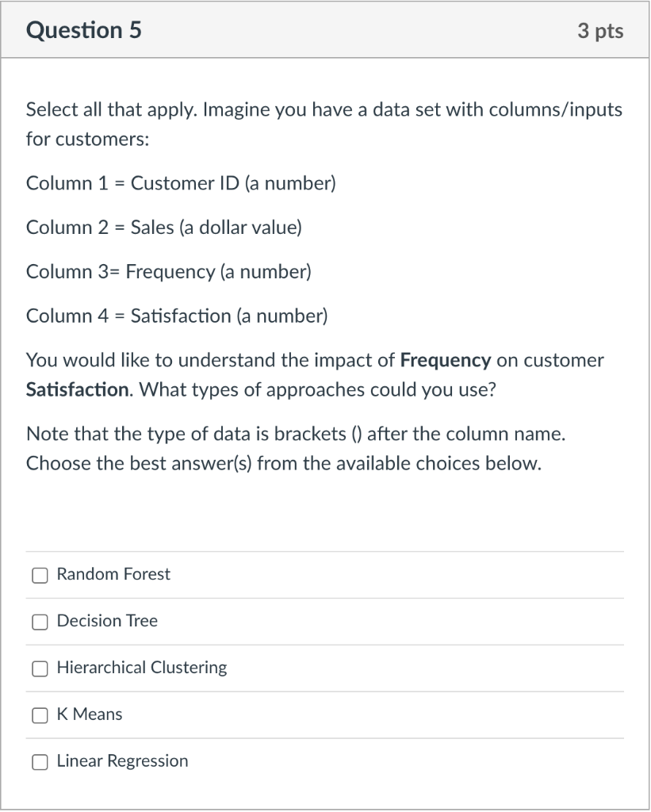
Task: Check the Decision Tree checkbox
Action: (x=40, y=622)
